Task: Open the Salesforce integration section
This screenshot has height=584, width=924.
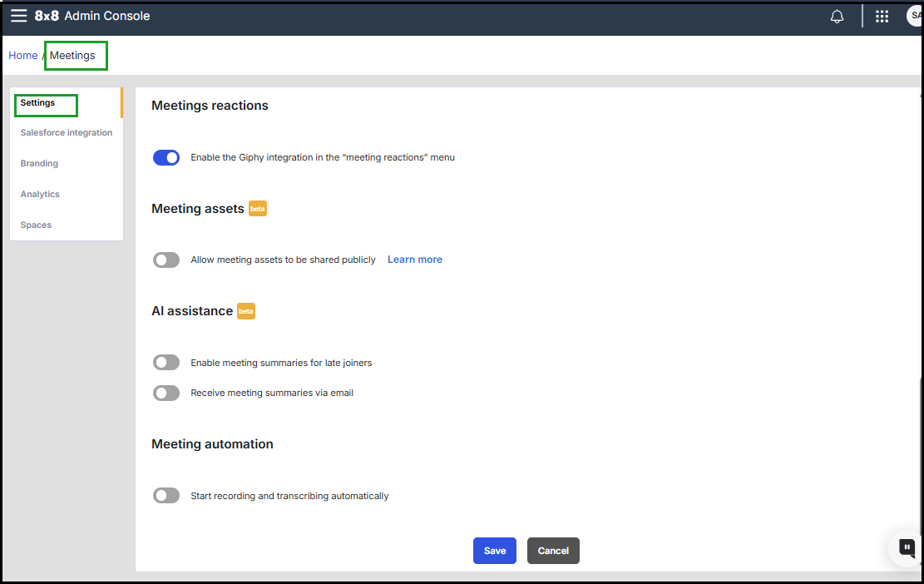Action: pyautogui.click(x=67, y=133)
